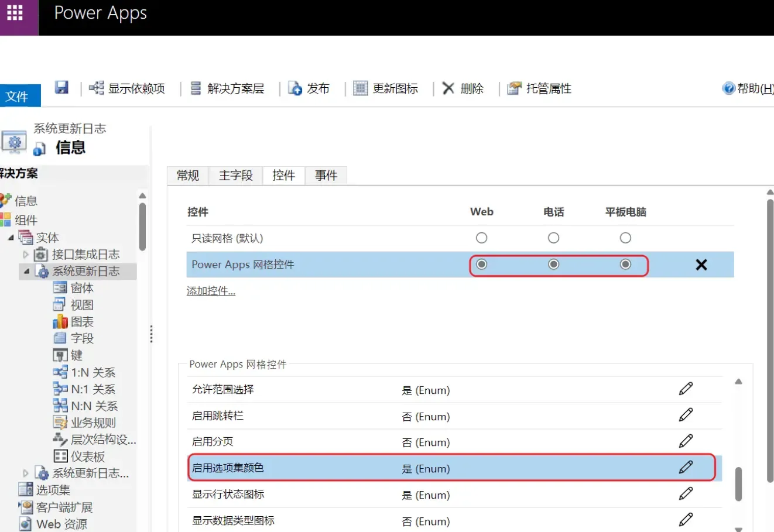Remove Power Apps 网格控件 with the X
Image resolution: width=774 pixels, height=532 pixels.
coord(701,265)
